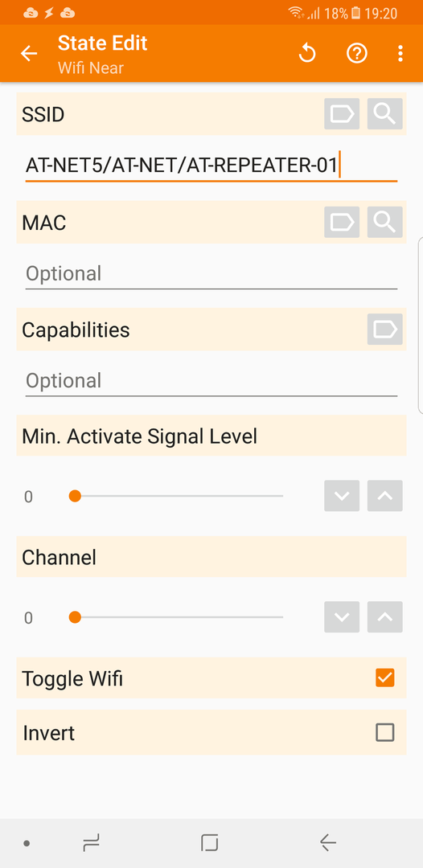Image resolution: width=423 pixels, height=868 pixels.
Task: Focus the MAC optional input field
Action: click(211, 274)
